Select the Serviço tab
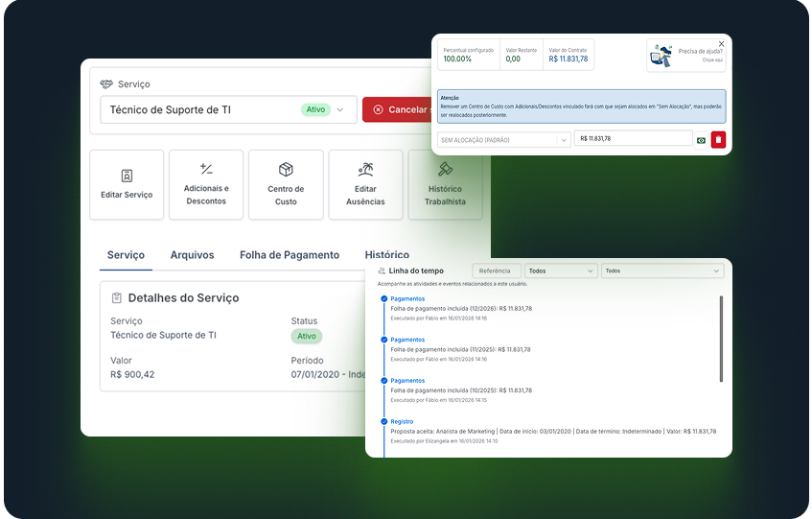This screenshot has height=519, width=812. 126,255
